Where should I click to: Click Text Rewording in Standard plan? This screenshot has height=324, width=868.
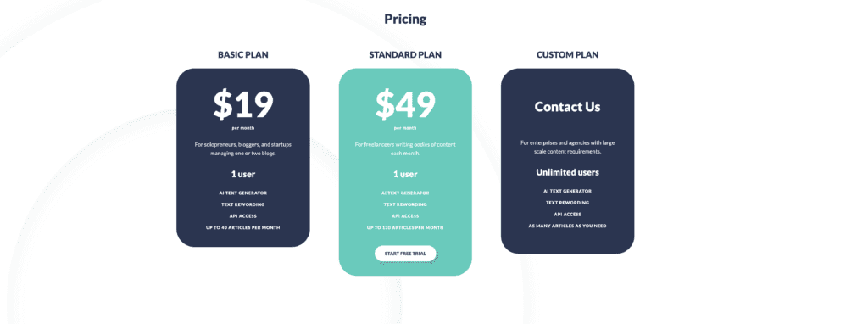pyautogui.click(x=405, y=204)
